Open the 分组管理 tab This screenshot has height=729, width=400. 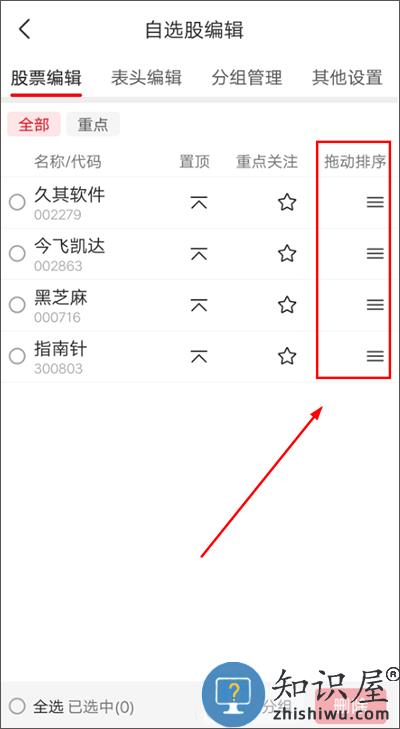[247, 78]
